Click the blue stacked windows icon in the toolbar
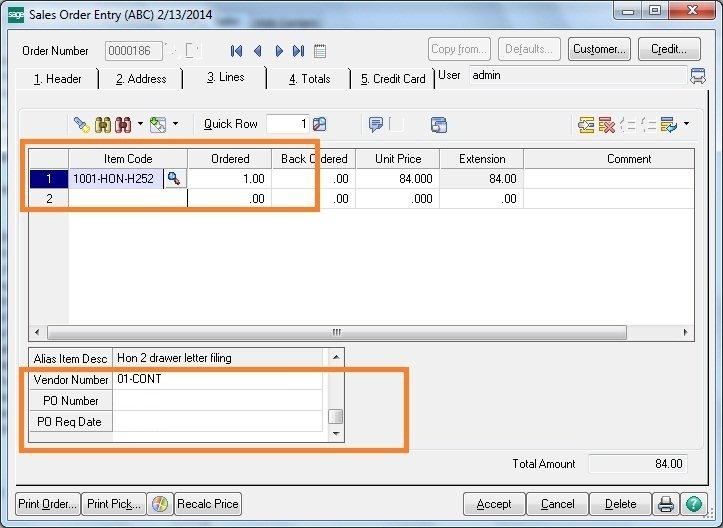723x528 pixels. [439, 125]
